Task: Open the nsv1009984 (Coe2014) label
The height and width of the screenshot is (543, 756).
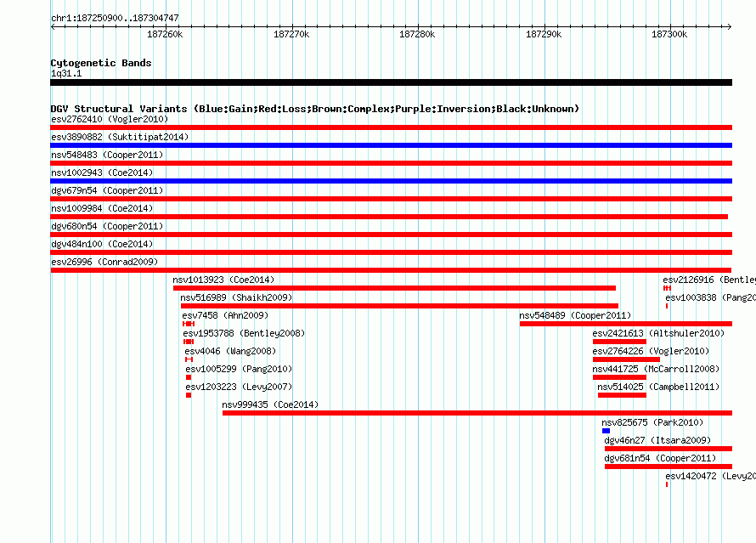Action: click(x=102, y=208)
